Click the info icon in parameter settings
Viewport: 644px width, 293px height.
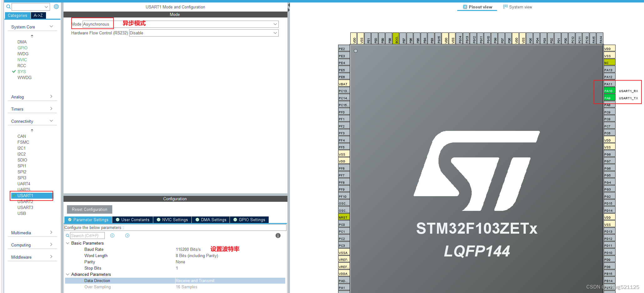[x=278, y=236]
